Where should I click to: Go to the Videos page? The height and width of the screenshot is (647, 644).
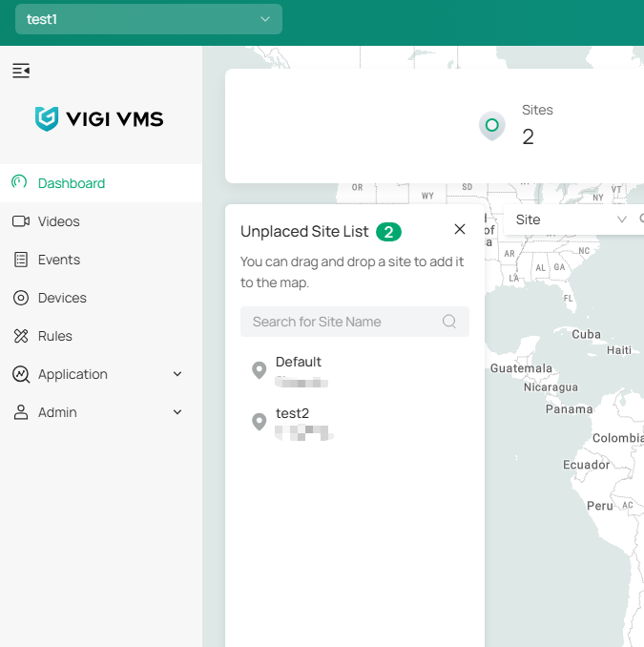coord(101,221)
